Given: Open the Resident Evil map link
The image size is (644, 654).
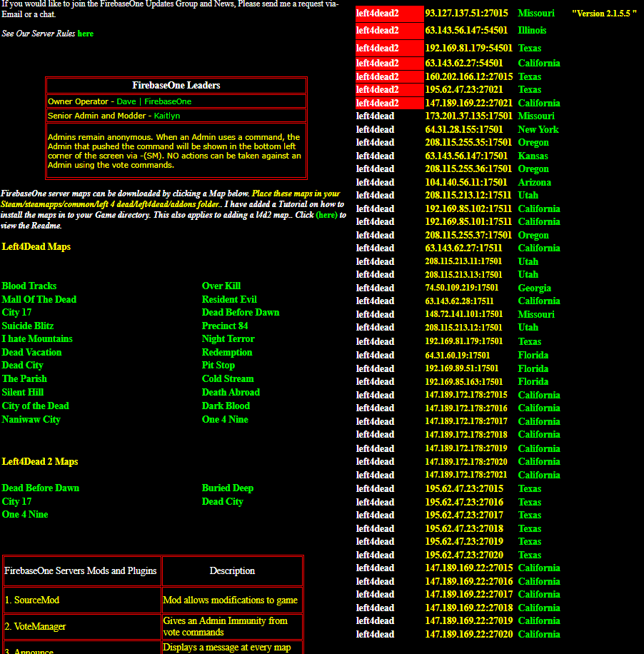Looking at the screenshot, I should tap(229, 299).
